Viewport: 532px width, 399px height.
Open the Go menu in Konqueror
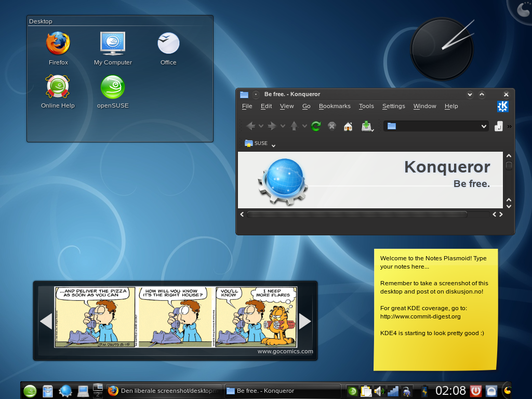pos(307,106)
